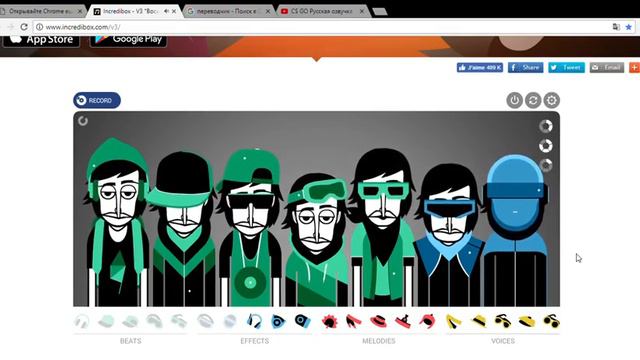The width and height of the screenshot is (640, 360).
Task: Select the fourth yellow Voices icon, a cap
Action: [x=527, y=322]
